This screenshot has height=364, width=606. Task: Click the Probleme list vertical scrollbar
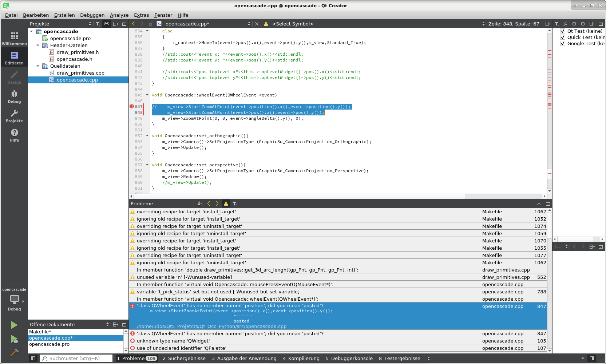coord(550,280)
